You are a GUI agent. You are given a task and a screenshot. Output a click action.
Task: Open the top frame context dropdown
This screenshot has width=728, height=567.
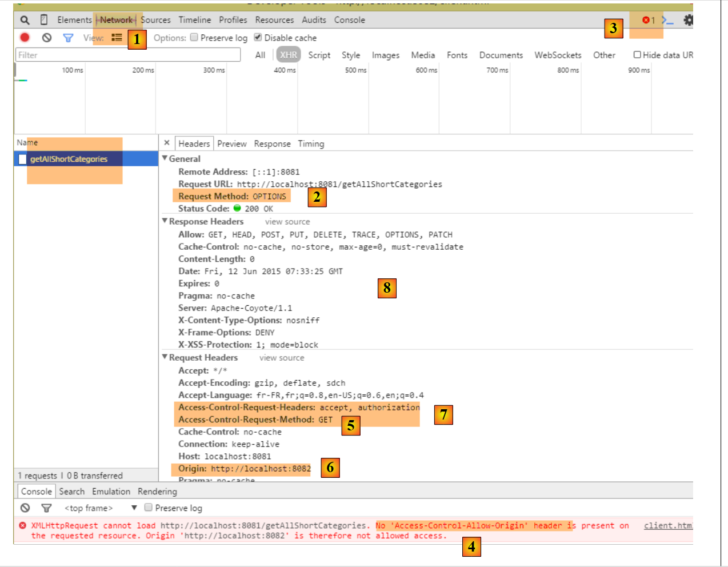[x=134, y=508]
